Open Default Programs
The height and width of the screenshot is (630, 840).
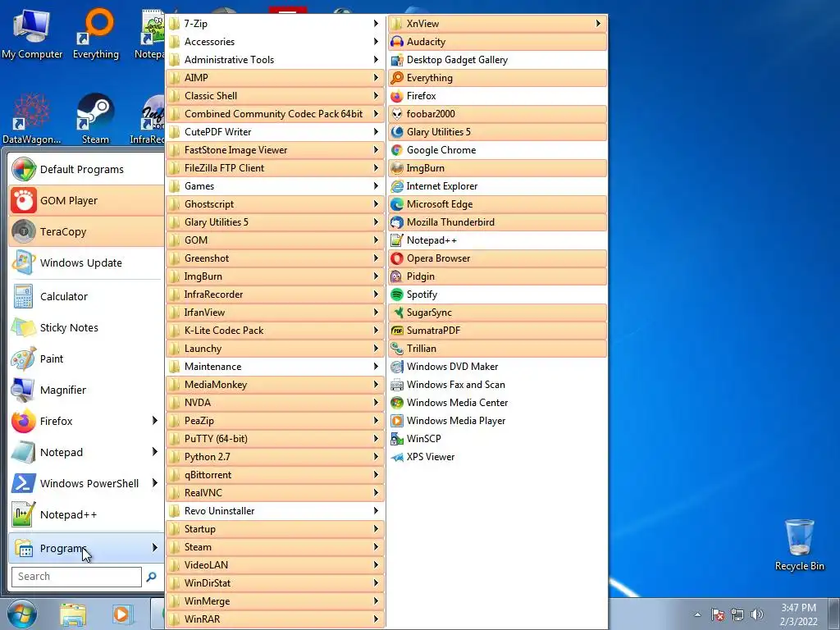(x=86, y=169)
